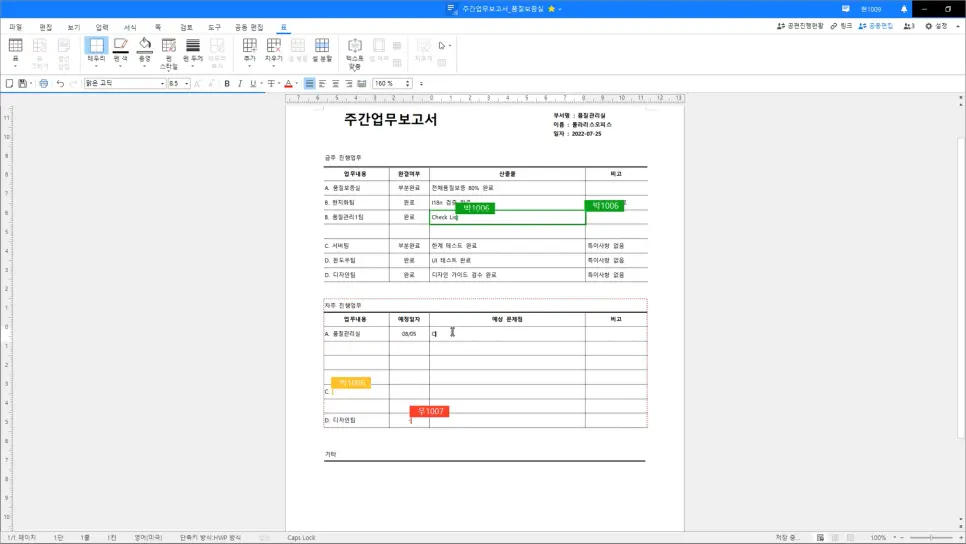Expand the toolbar overflow options arrow
The image size is (966, 544).
pyautogui.click(x=421, y=83)
